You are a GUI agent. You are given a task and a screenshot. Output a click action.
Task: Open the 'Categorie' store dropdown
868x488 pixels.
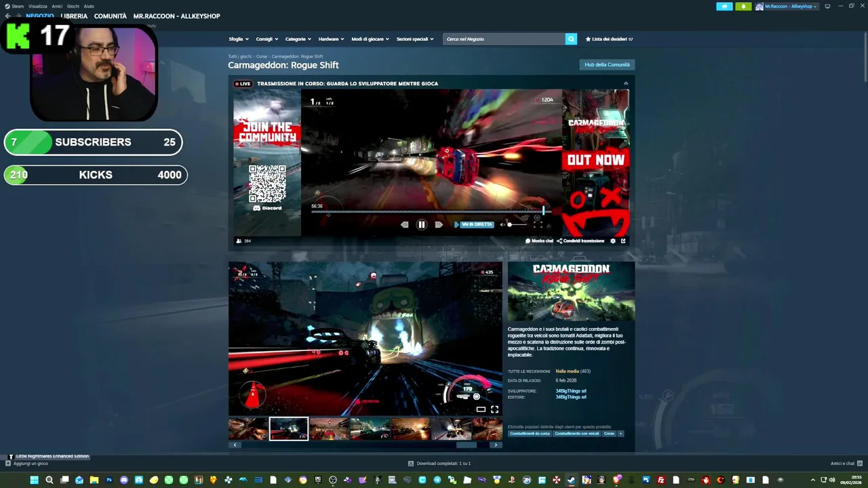298,39
